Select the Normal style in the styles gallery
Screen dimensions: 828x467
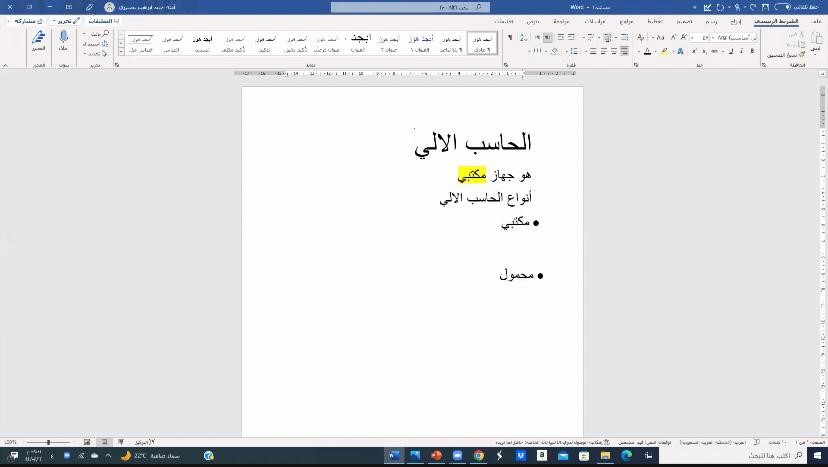pos(482,43)
